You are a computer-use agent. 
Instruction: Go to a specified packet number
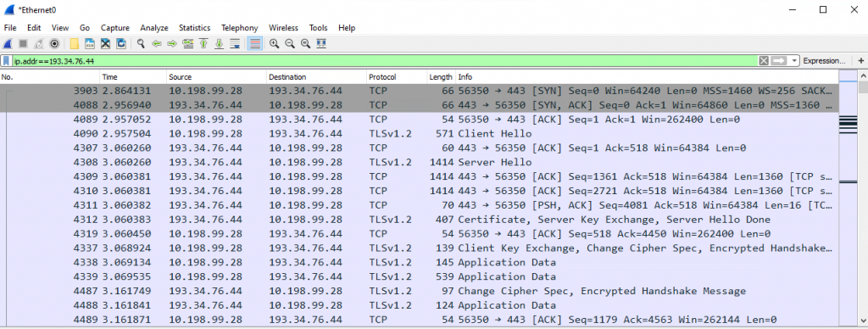pyautogui.click(x=187, y=44)
